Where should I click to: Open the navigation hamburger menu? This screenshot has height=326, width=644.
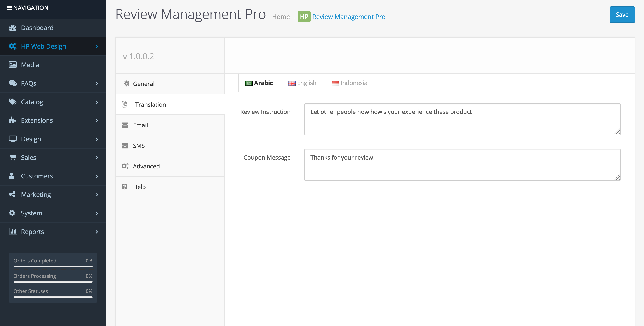click(x=9, y=7)
